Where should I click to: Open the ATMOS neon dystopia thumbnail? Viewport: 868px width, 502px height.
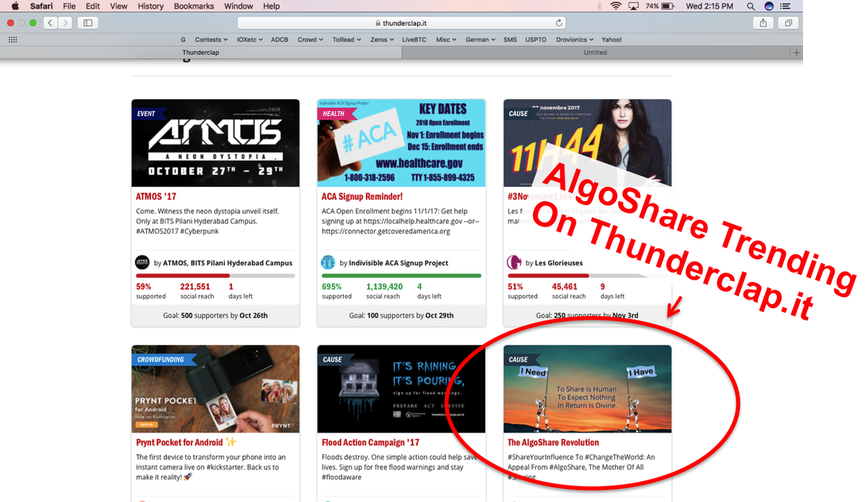(216, 143)
